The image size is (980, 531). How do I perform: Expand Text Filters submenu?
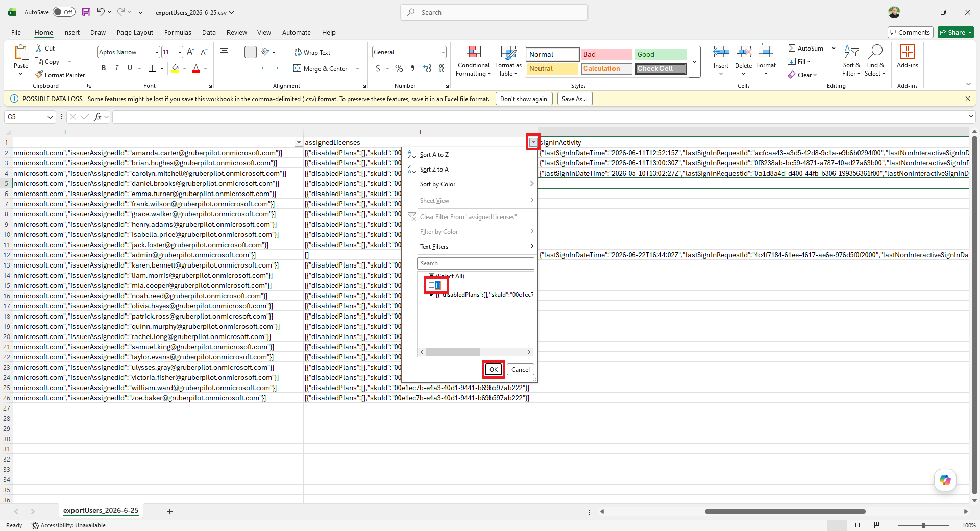click(x=476, y=247)
